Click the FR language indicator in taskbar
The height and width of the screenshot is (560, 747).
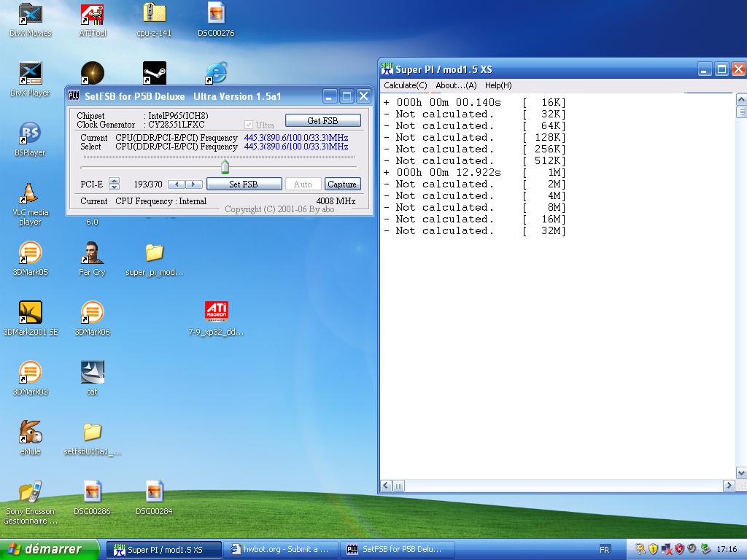[605, 550]
